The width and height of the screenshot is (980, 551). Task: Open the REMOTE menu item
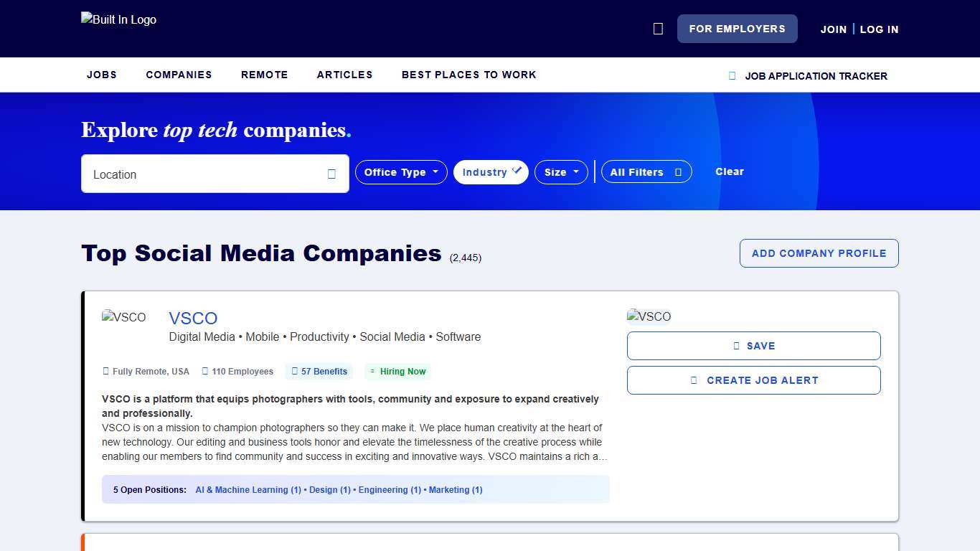coord(264,75)
